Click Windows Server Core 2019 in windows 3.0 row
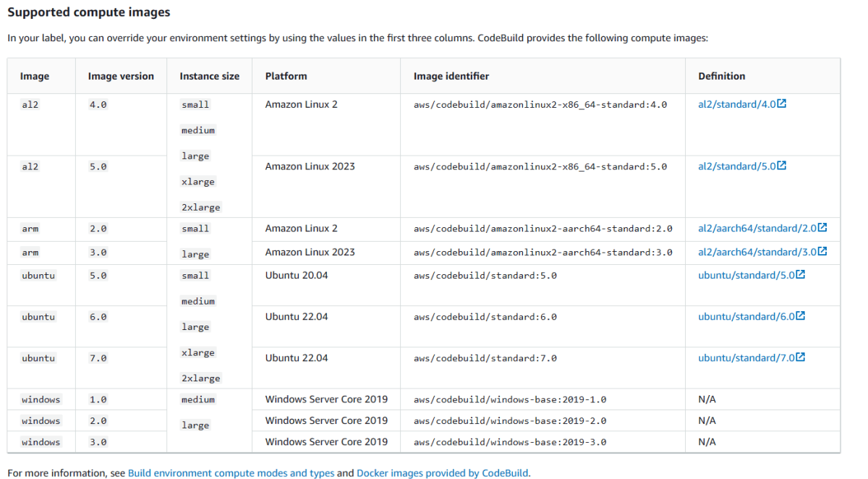Screen dimensions: 868x479 point(326,441)
